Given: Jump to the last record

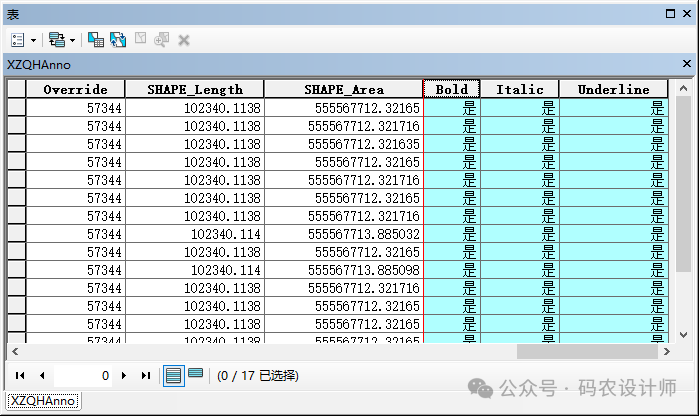Looking at the screenshot, I should (146, 376).
